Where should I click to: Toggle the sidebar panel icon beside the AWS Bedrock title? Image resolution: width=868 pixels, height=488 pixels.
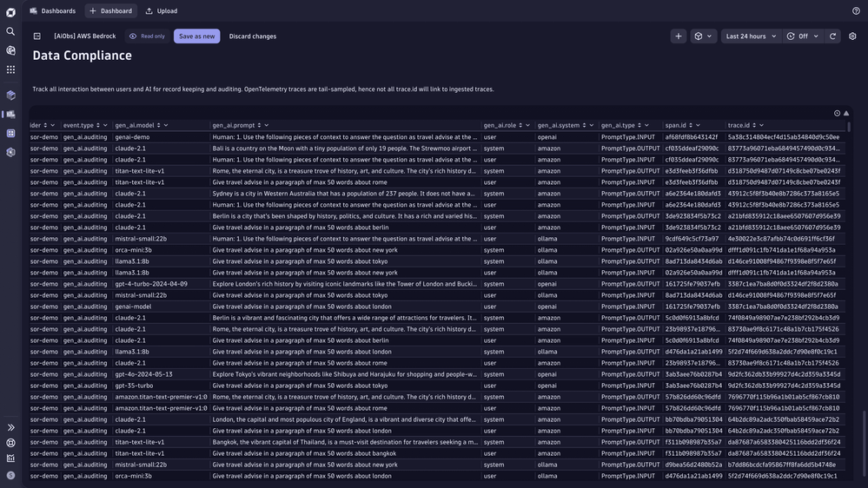point(37,36)
